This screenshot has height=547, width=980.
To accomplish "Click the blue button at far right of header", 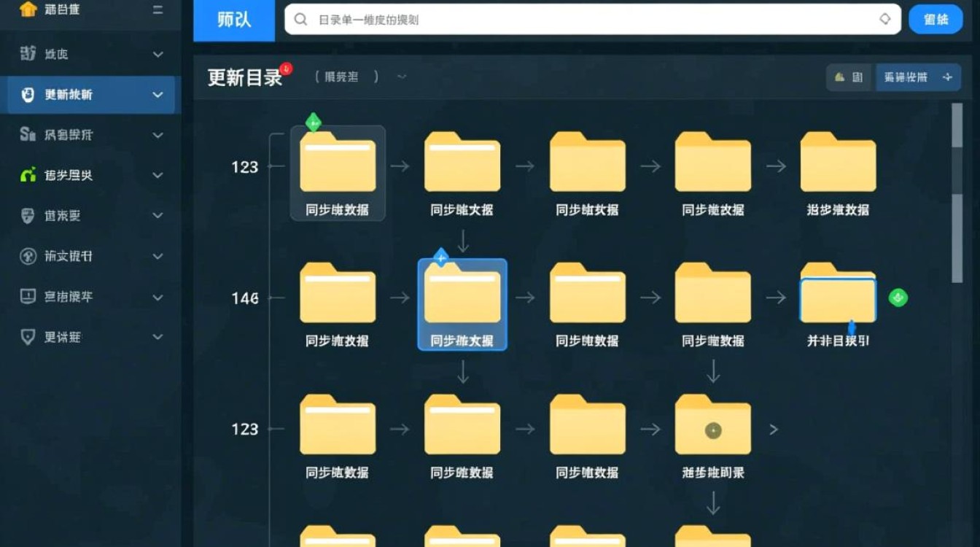I will tap(936, 20).
